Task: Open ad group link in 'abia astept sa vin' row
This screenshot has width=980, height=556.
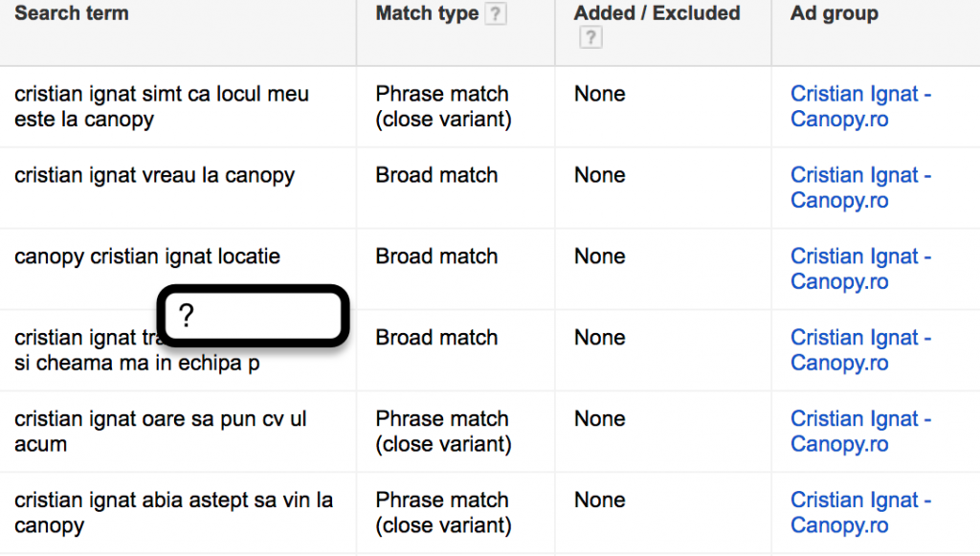Action: coord(860,513)
